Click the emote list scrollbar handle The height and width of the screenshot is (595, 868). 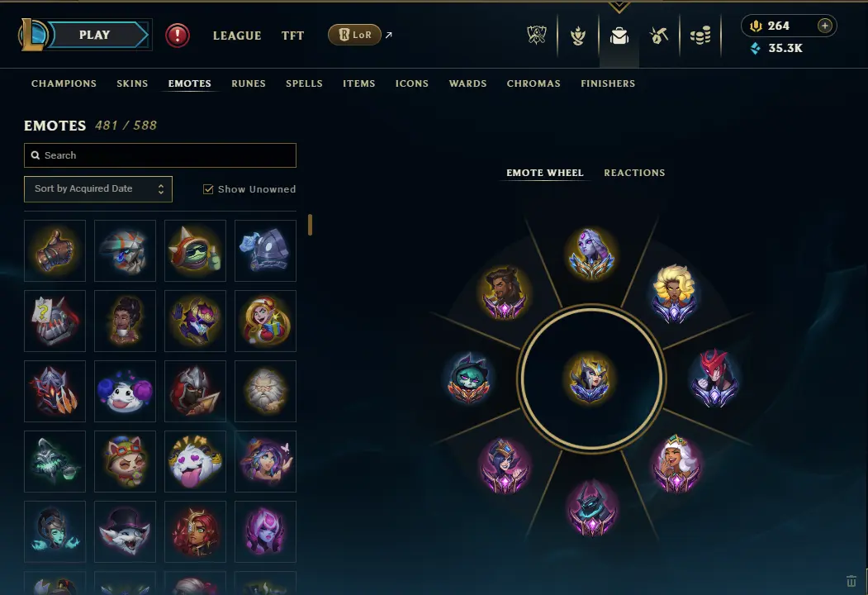click(x=310, y=225)
